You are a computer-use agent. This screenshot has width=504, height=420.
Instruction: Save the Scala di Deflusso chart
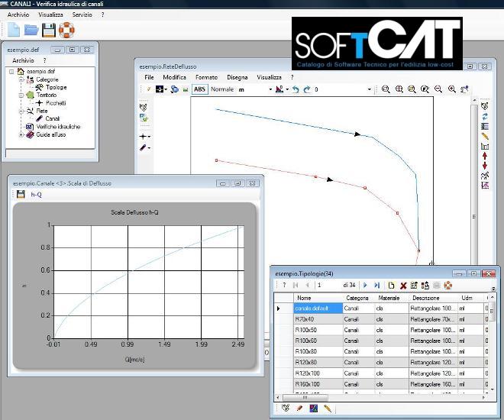21,195
